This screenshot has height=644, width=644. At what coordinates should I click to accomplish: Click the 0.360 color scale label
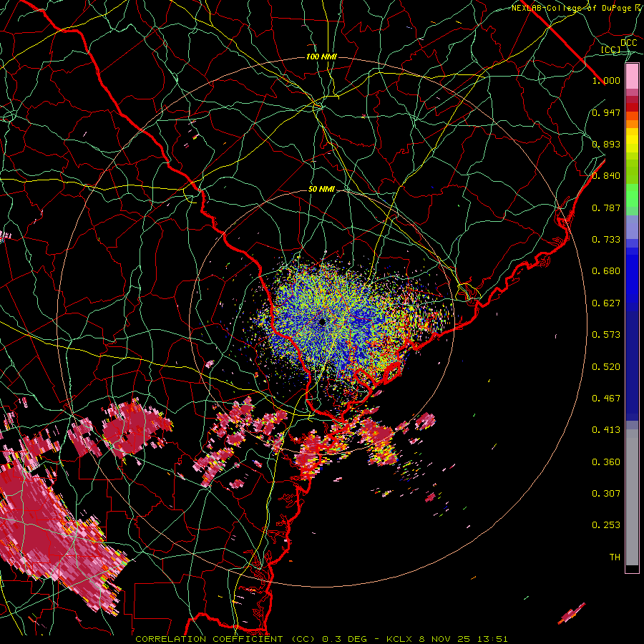606,462
